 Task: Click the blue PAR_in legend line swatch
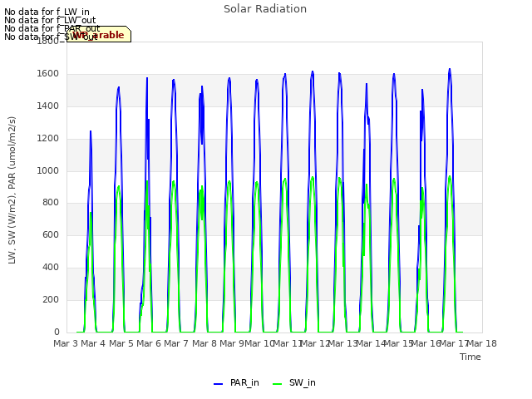218,384
